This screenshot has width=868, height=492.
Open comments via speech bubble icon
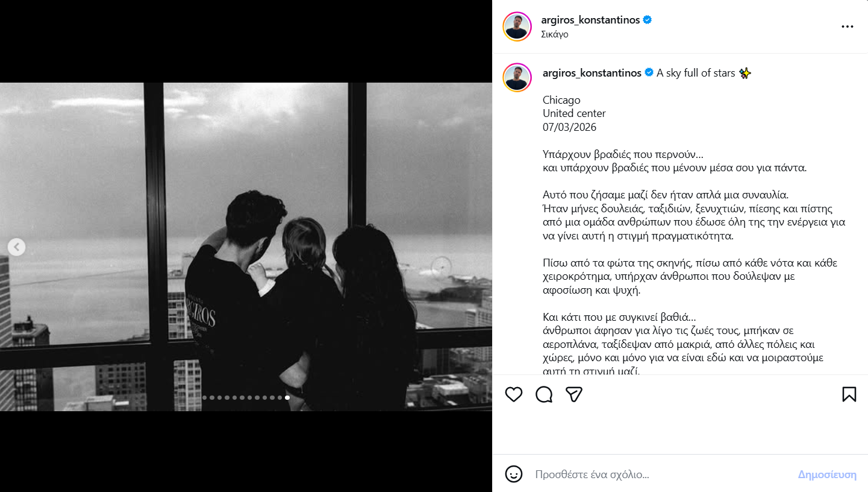point(544,394)
